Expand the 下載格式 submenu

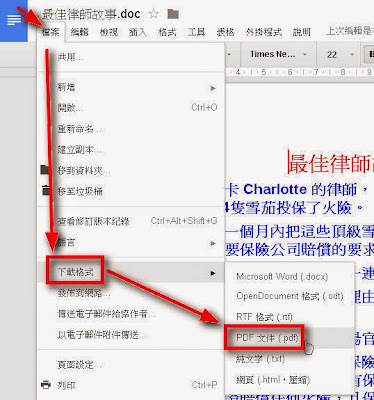click(x=131, y=272)
